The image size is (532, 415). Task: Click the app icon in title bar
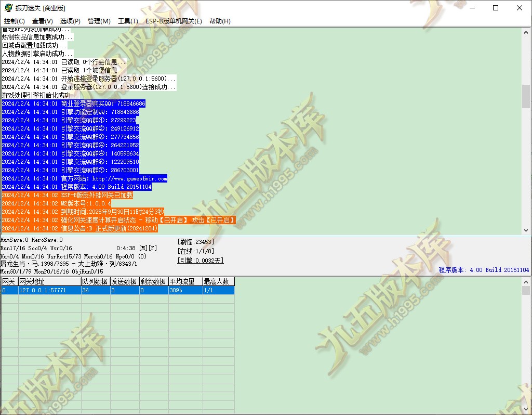8,8
